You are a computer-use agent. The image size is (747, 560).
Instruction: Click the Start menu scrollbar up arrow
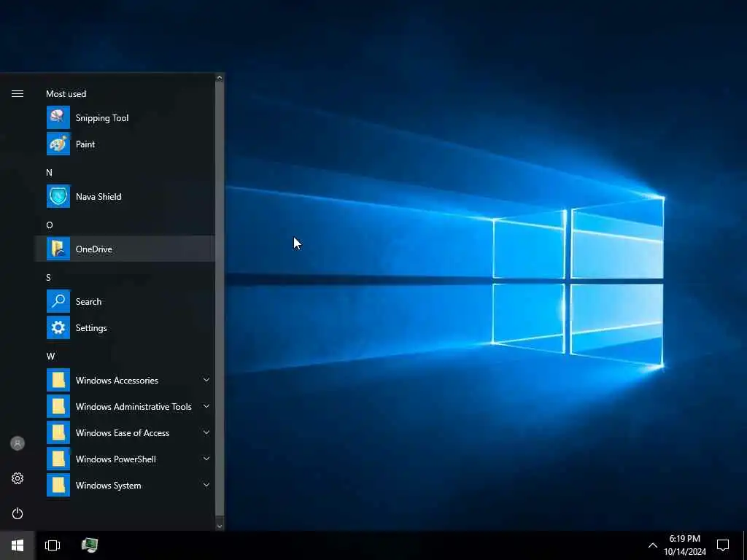pyautogui.click(x=220, y=77)
